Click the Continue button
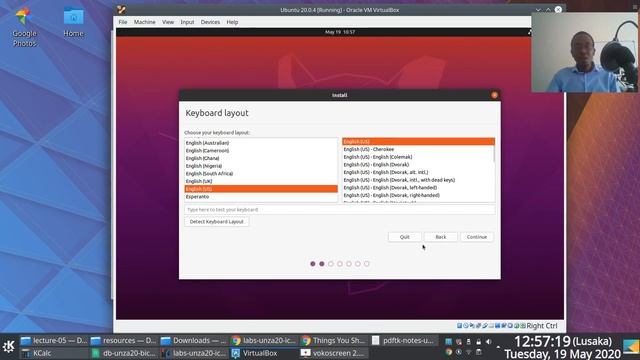This screenshot has width=640, height=360. pos(477,237)
